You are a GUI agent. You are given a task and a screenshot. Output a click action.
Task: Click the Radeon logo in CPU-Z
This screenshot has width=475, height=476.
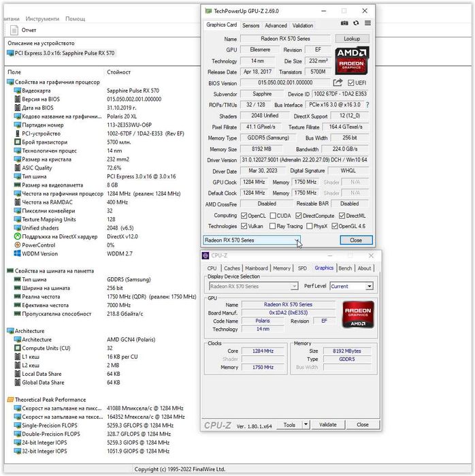(358, 315)
